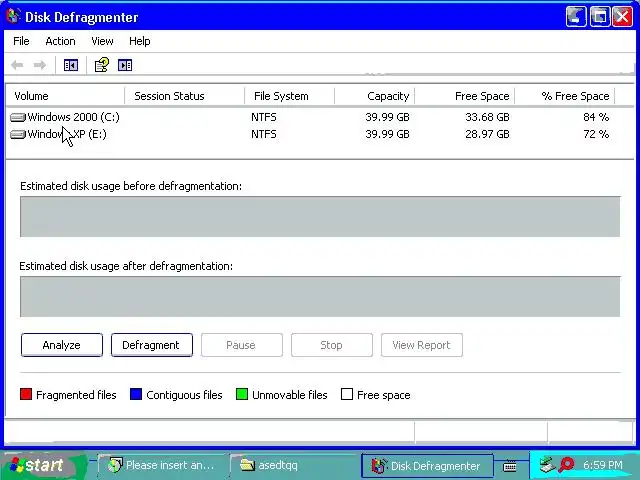Start defragmentation with the Defragment button
This screenshot has height=480, width=640.
[x=151, y=345]
